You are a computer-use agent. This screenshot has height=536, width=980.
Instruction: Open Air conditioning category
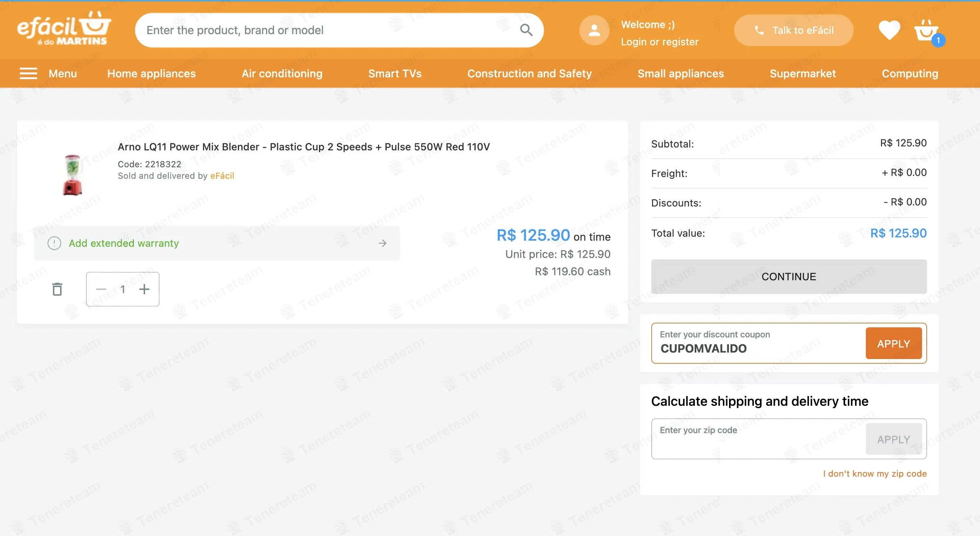(x=282, y=73)
